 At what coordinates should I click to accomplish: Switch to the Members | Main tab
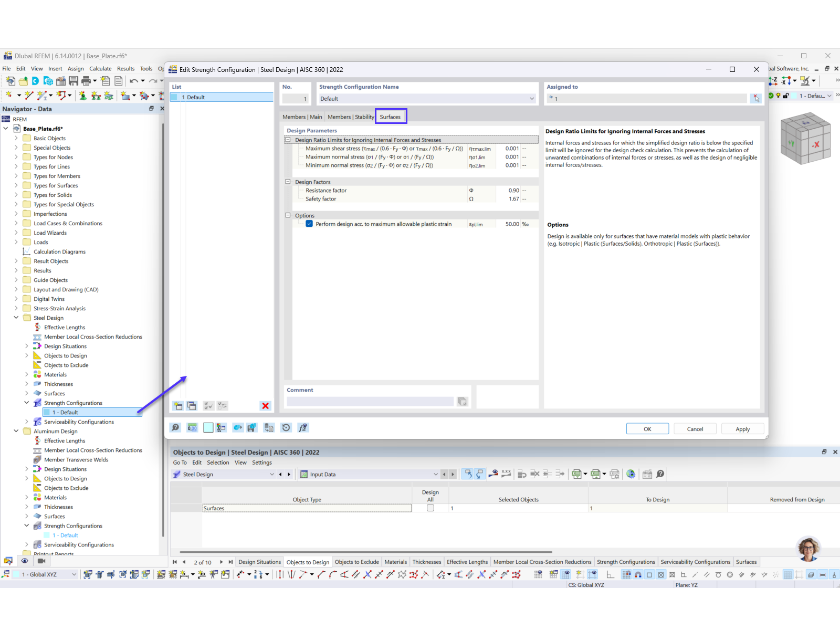[x=302, y=117]
